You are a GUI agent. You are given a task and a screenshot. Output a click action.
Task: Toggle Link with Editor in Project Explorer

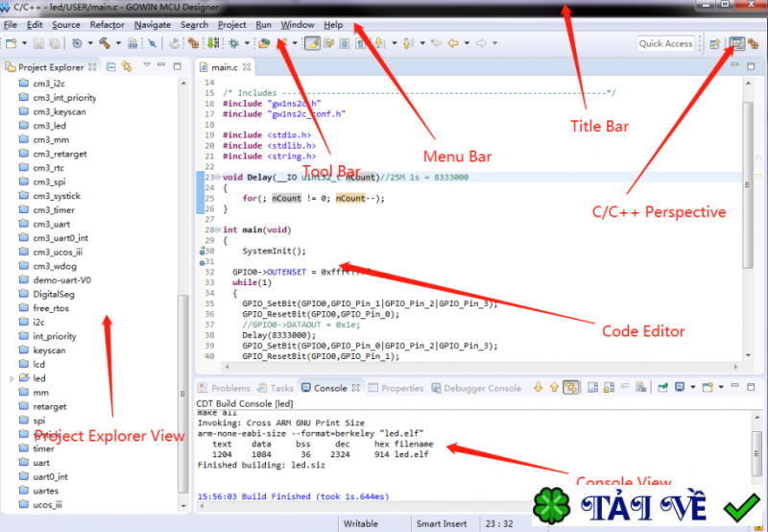coord(127,66)
